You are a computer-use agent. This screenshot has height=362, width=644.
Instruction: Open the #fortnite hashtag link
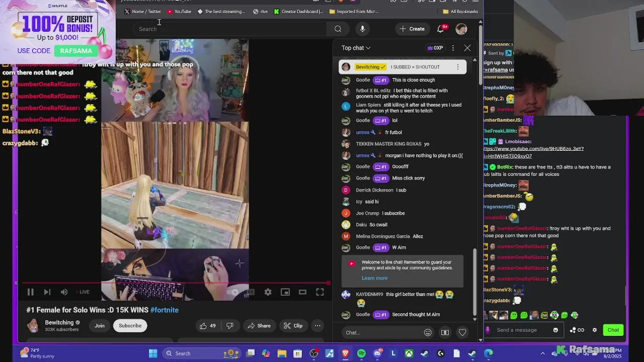coord(165,310)
